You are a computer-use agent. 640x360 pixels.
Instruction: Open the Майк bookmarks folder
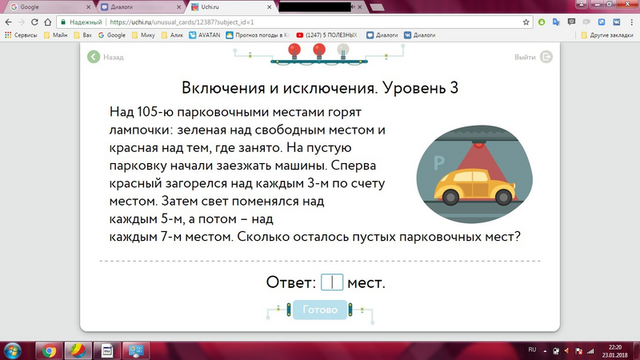click(56, 35)
